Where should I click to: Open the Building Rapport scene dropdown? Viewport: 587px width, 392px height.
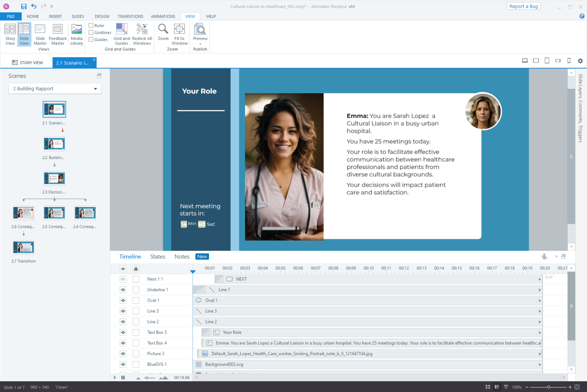click(x=95, y=89)
